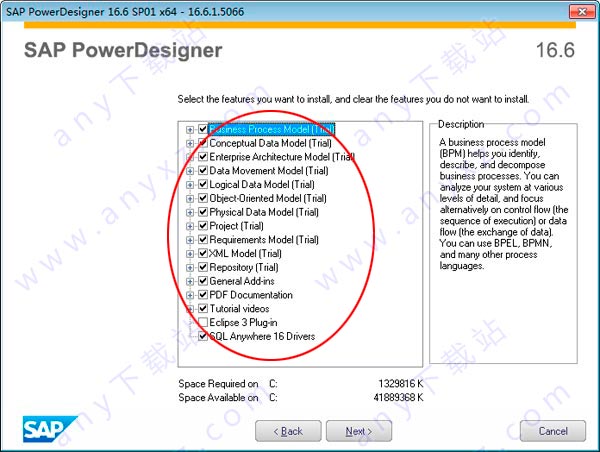This screenshot has width=600, height=452.
Task: Expand Business Process Model tree node
Action: click(x=190, y=130)
